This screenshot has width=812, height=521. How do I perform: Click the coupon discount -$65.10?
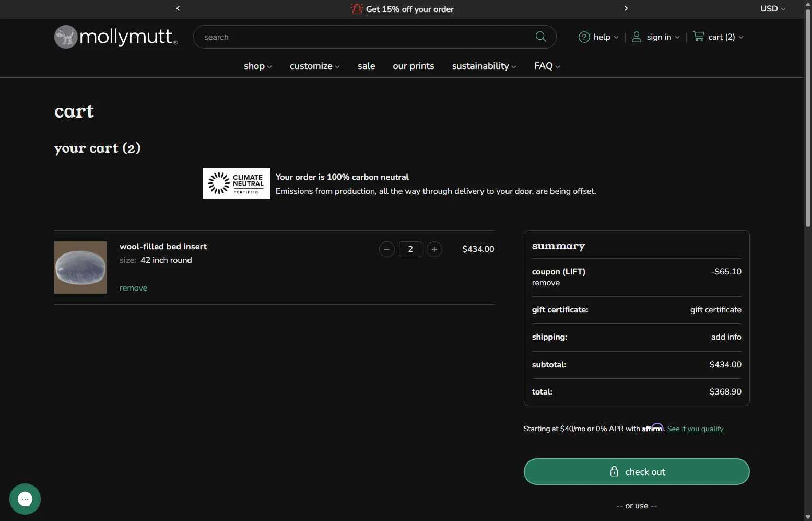726,272
